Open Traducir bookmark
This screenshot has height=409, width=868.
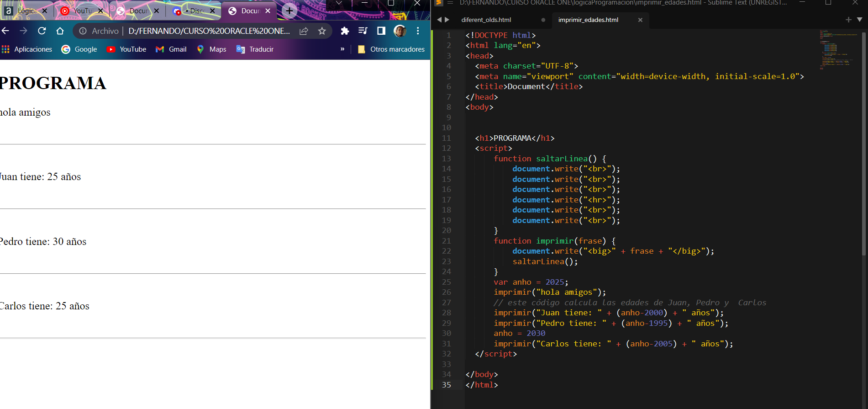[x=255, y=49]
